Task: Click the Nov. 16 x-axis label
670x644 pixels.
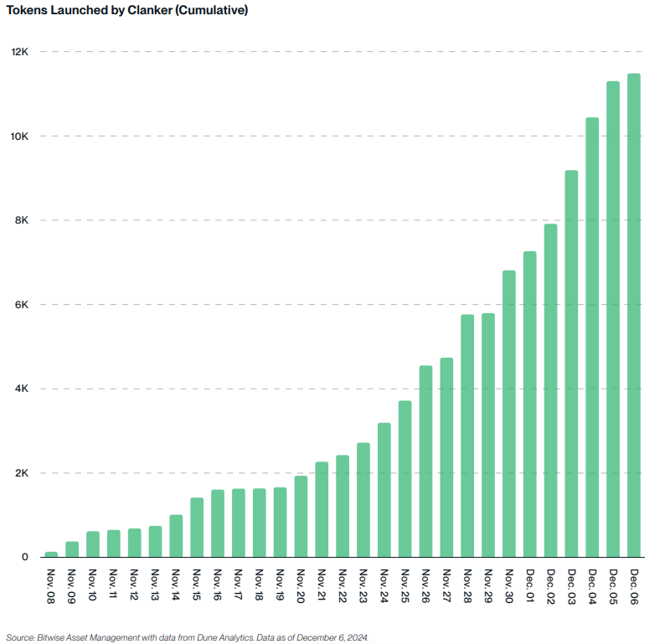Action: point(218,585)
